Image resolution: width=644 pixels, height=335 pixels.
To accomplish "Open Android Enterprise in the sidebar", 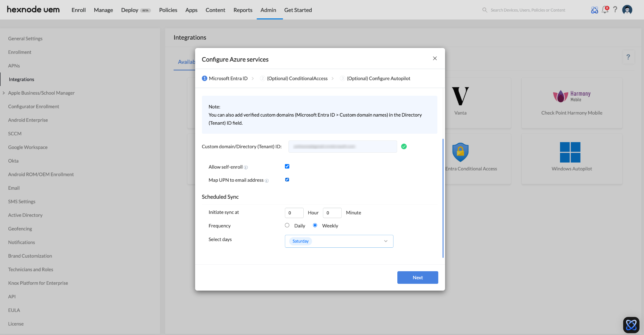I will click(x=28, y=120).
